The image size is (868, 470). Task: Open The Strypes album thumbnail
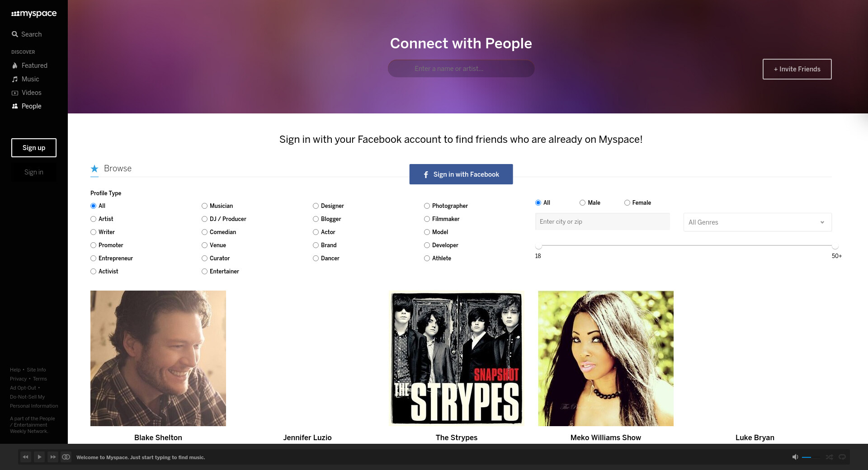tap(457, 358)
